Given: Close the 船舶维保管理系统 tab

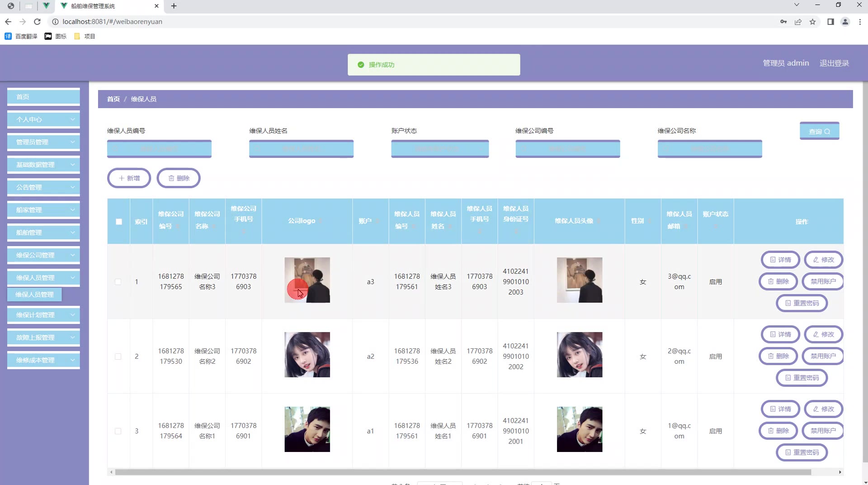Looking at the screenshot, I should (x=156, y=6).
